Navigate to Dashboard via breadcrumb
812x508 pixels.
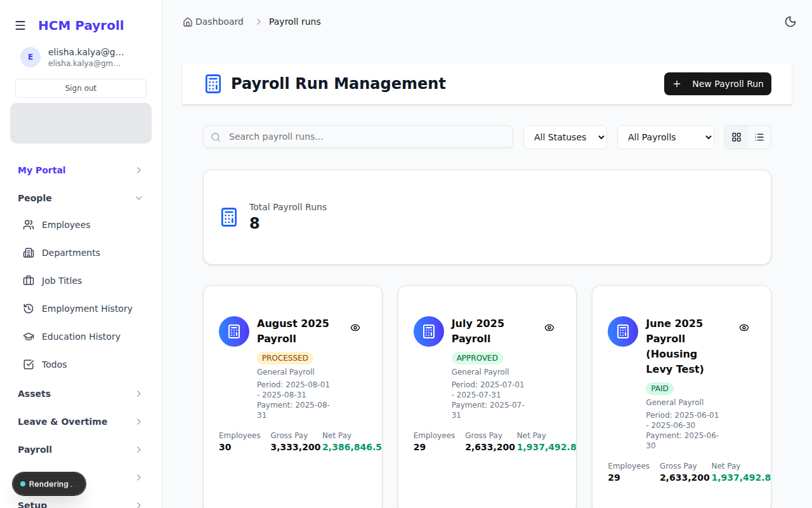(x=219, y=21)
